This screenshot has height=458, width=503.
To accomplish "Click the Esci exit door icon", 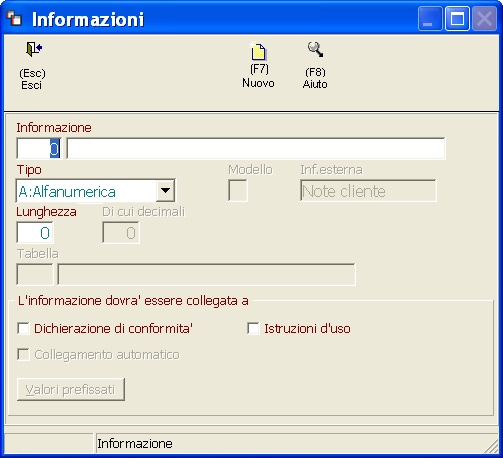I will tap(34, 49).
